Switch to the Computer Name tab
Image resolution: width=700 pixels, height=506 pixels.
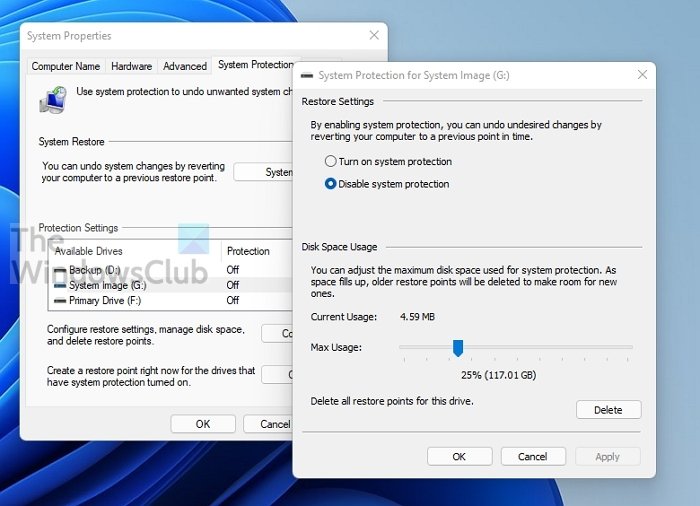(x=66, y=66)
